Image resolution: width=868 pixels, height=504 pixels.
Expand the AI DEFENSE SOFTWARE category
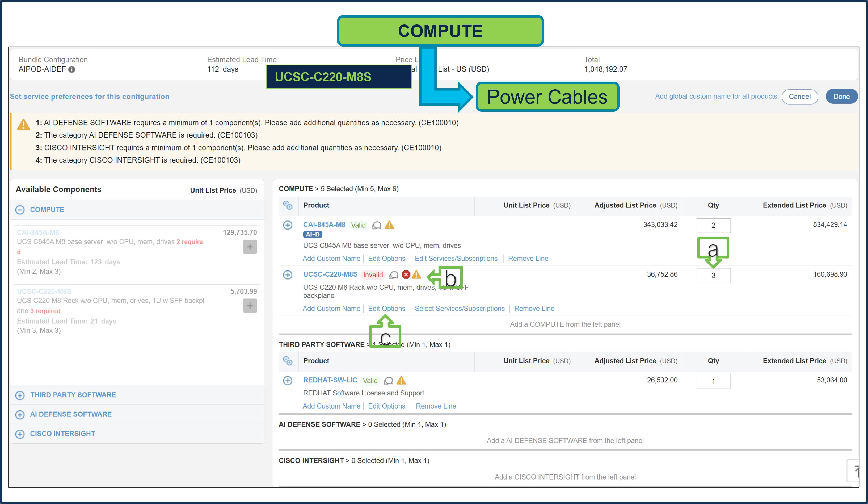coord(20,414)
